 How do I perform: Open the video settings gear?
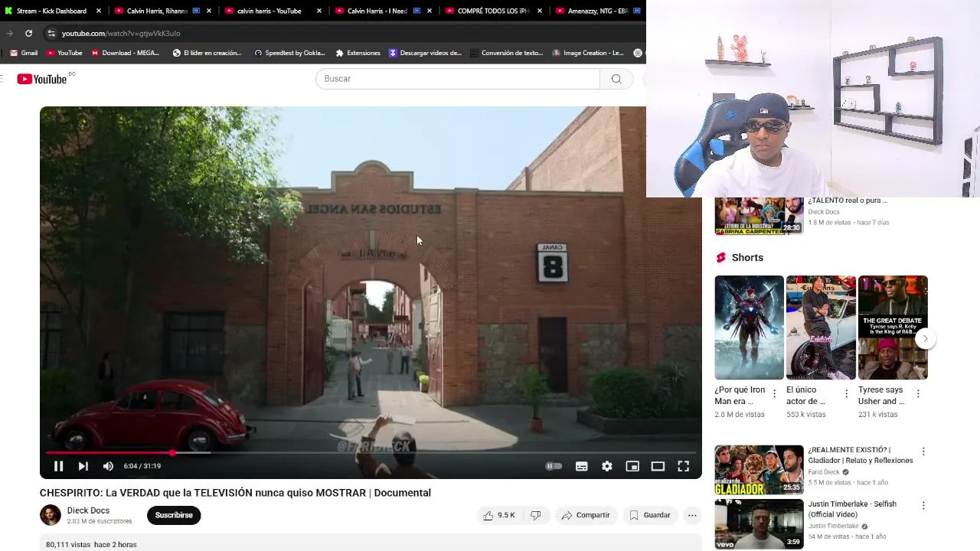pos(607,466)
